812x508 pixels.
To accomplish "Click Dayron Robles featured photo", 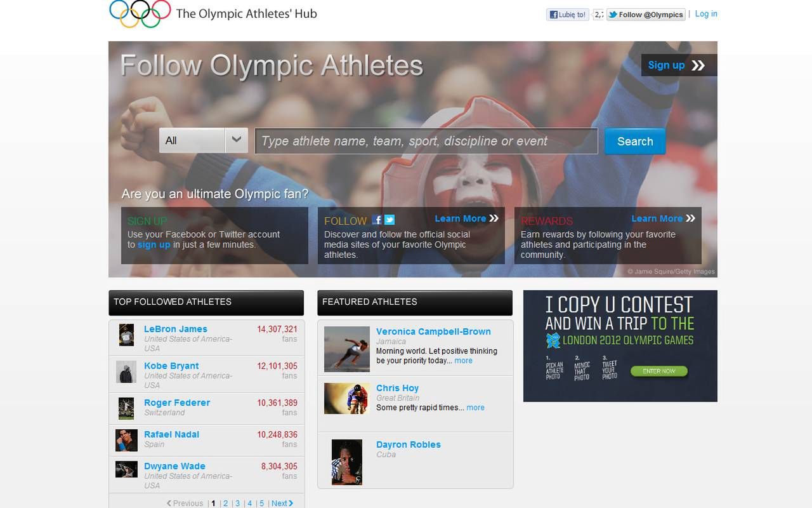I will pos(347,462).
